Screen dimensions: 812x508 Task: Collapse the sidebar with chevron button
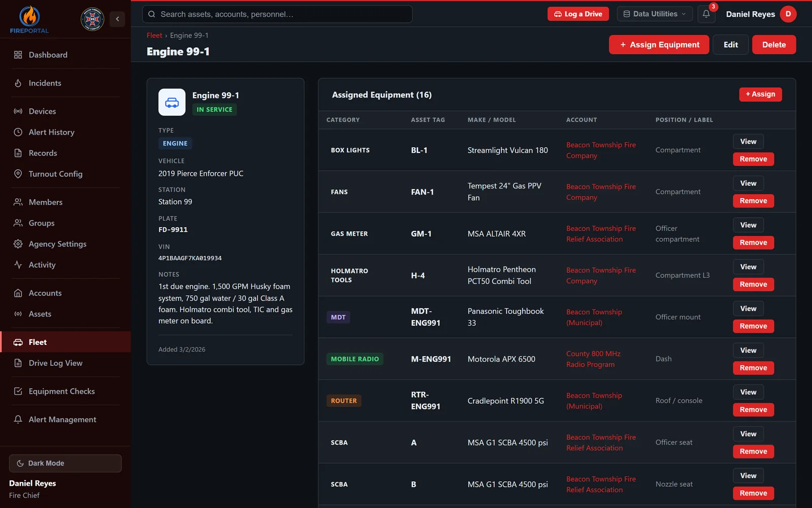pyautogui.click(x=117, y=19)
